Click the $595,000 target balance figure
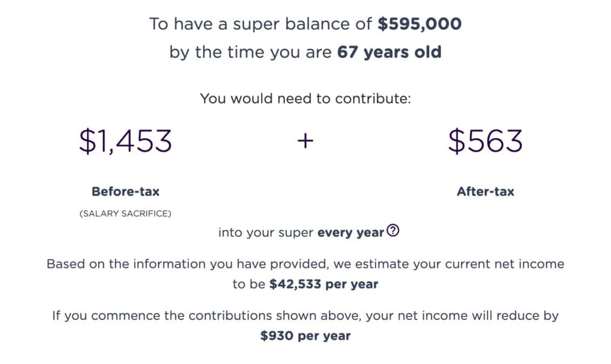611x364 pixels. [419, 24]
